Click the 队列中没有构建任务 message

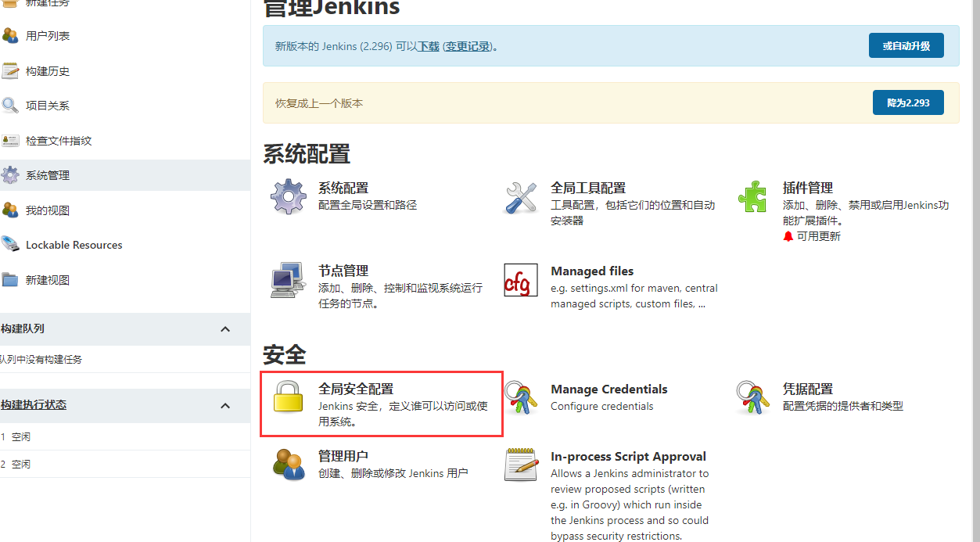point(41,360)
